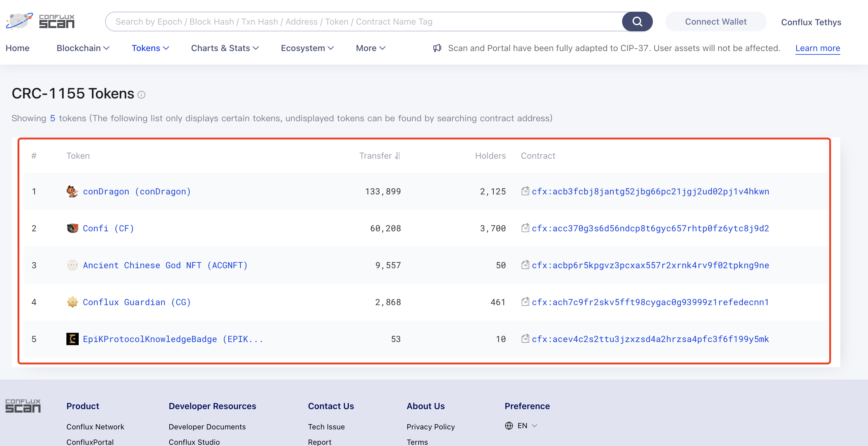Open Conflux Network footer link
868x446 pixels.
(x=95, y=427)
